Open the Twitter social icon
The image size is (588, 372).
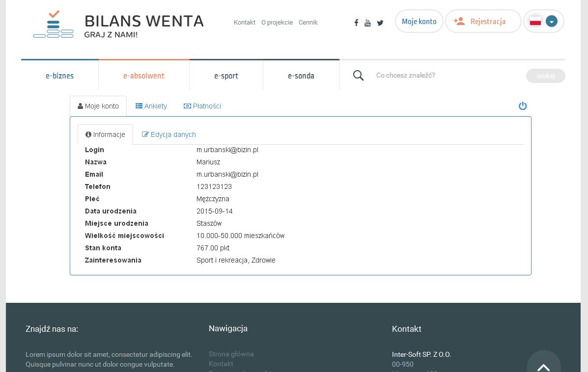[x=380, y=23]
